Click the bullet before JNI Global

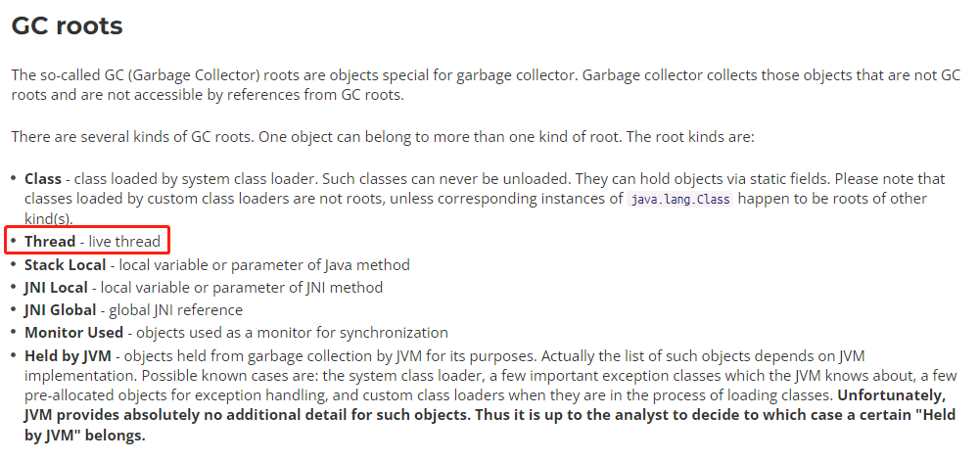(14, 310)
